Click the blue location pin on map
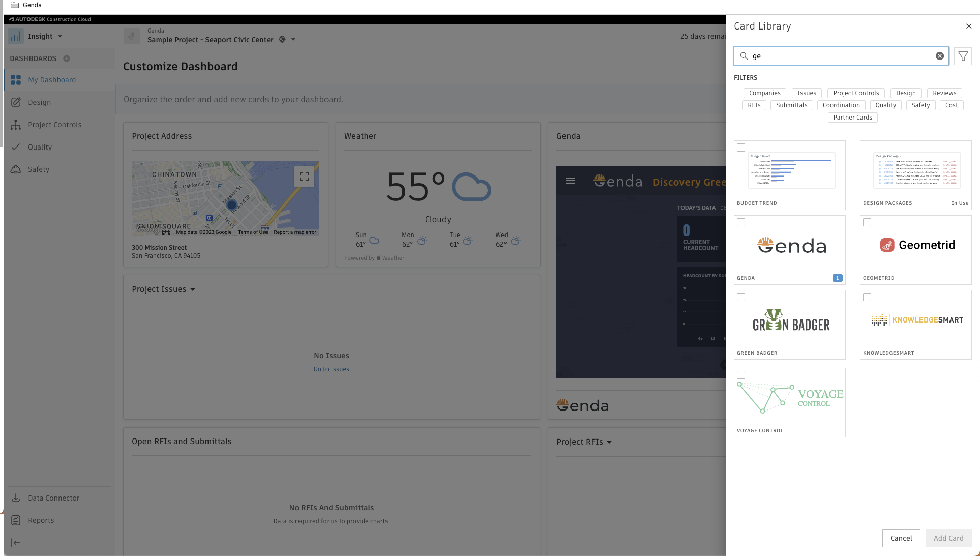This screenshot has width=980, height=556. (x=232, y=206)
